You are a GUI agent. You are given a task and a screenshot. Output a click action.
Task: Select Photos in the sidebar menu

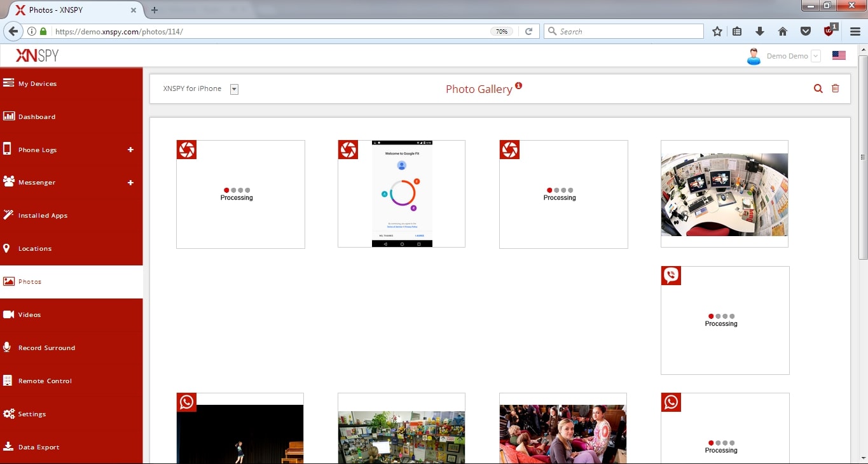coord(71,281)
